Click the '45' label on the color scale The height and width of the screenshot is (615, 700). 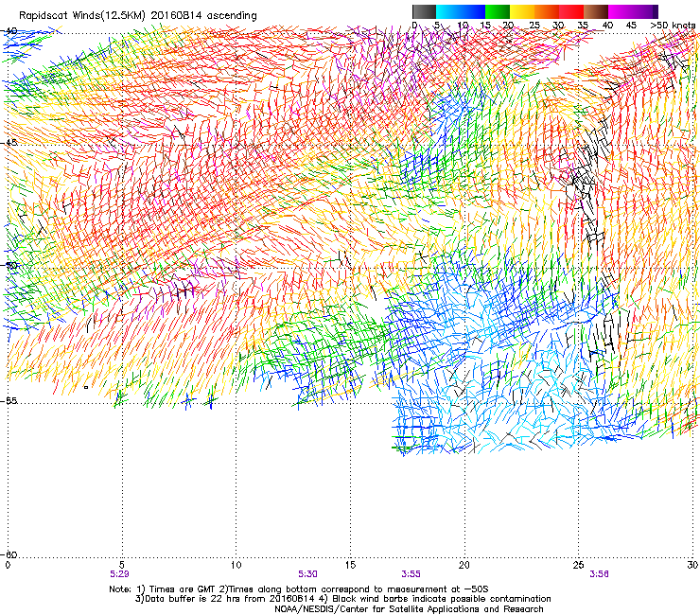[631, 26]
